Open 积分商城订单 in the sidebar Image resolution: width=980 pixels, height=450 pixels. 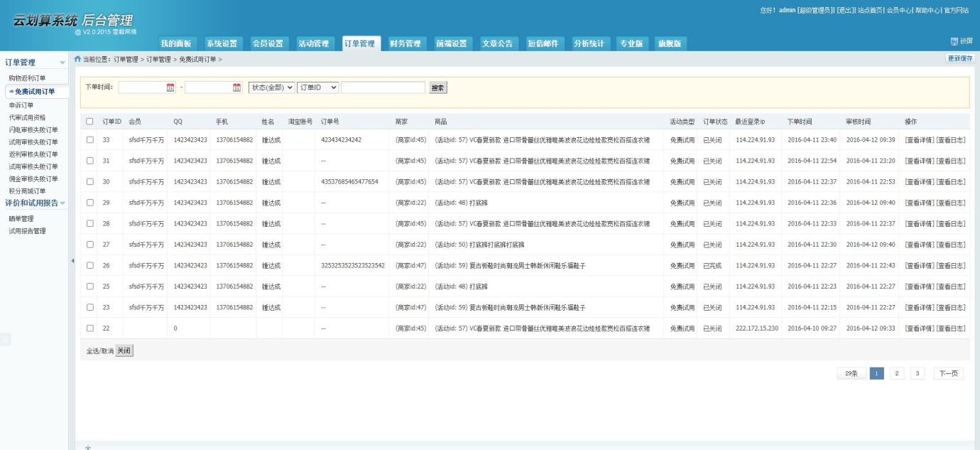point(27,191)
